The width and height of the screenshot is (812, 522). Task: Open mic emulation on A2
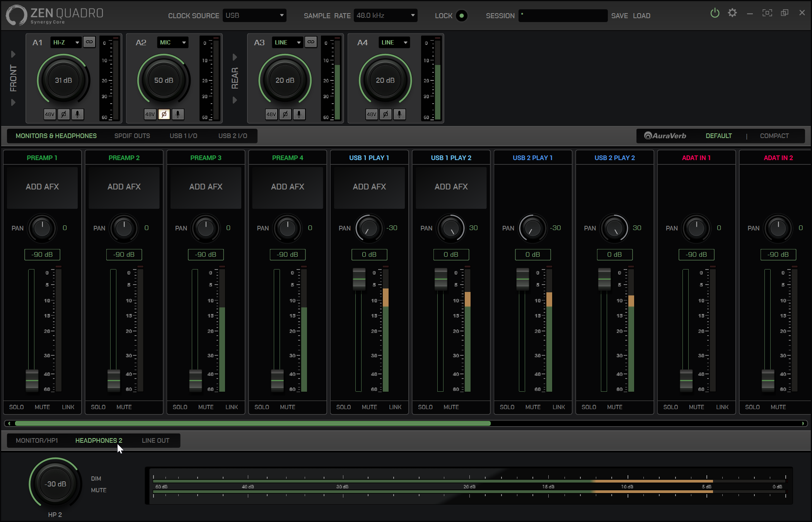pyautogui.click(x=178, y=114)
